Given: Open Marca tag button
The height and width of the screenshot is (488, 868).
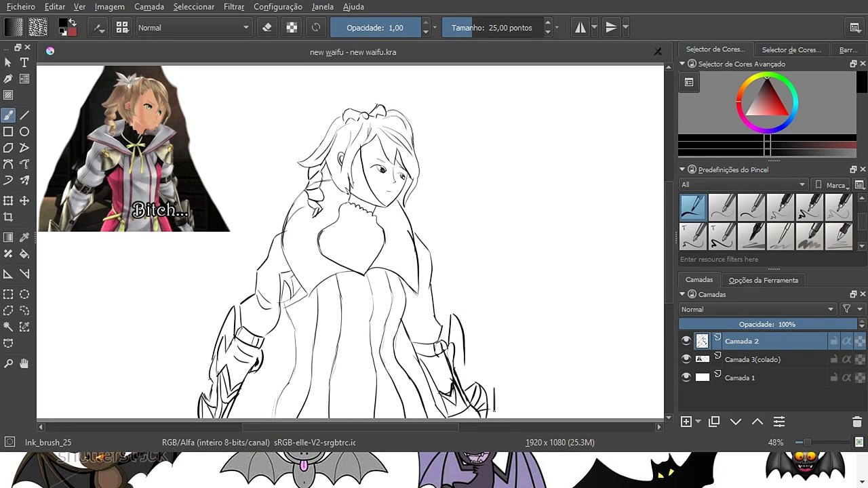Looking at the screenshot, I should (831, 184).
